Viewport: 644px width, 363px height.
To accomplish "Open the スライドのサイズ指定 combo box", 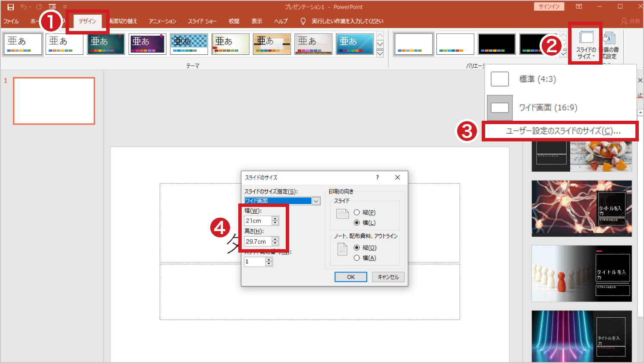I will (316, 201).
